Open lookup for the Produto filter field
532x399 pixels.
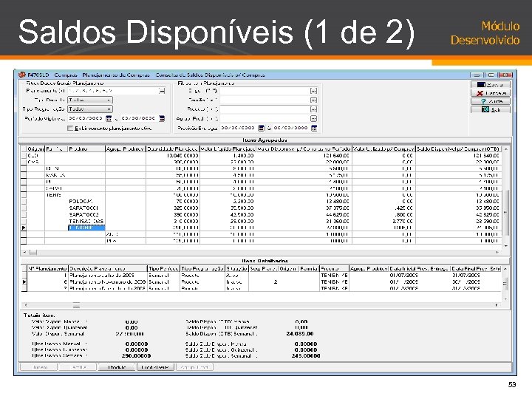point(313,109)
